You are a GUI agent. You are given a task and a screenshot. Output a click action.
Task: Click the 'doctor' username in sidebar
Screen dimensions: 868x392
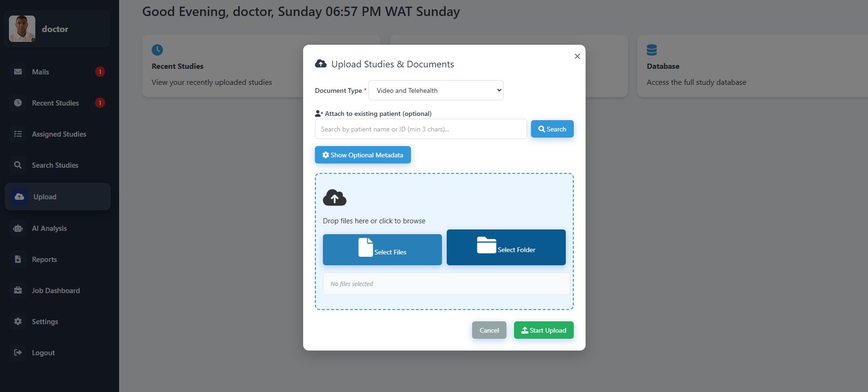55,29
